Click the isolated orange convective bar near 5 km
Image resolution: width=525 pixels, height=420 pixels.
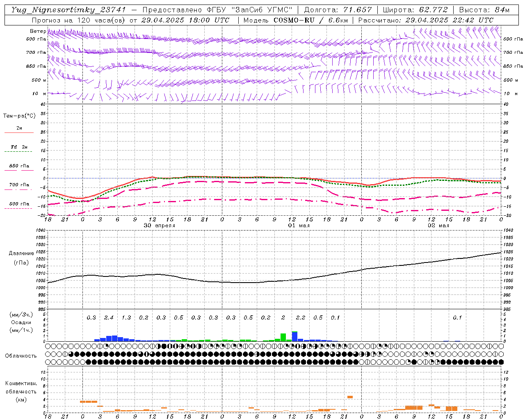click(x=350, y=397)
